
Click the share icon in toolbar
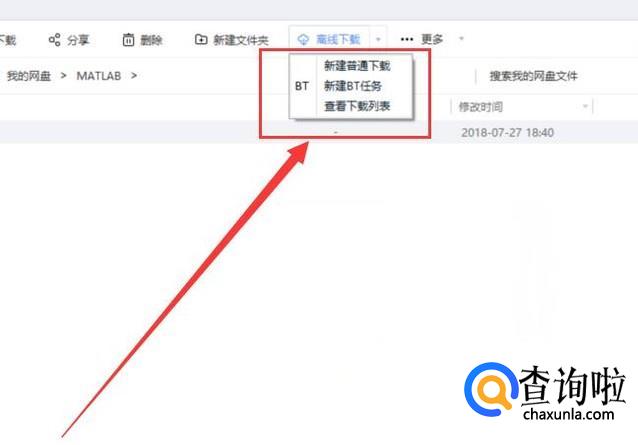(x=55, y=39)
